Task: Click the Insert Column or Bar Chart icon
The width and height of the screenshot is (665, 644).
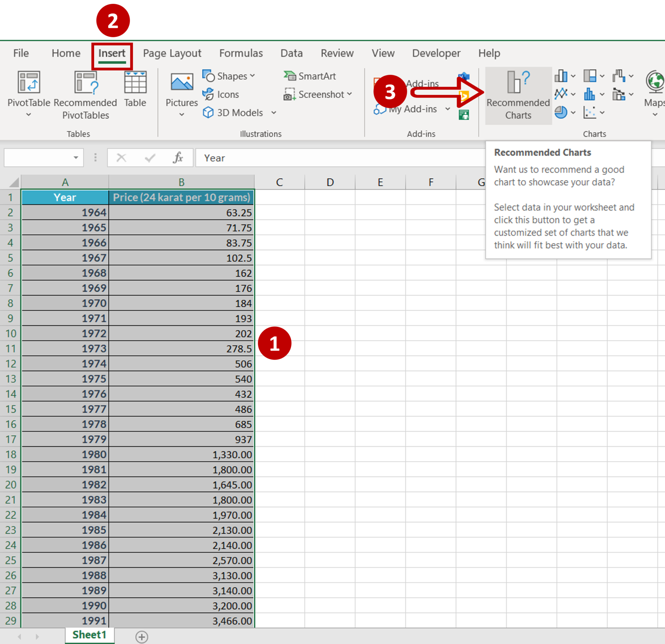Action: click(x=561, y=76)
